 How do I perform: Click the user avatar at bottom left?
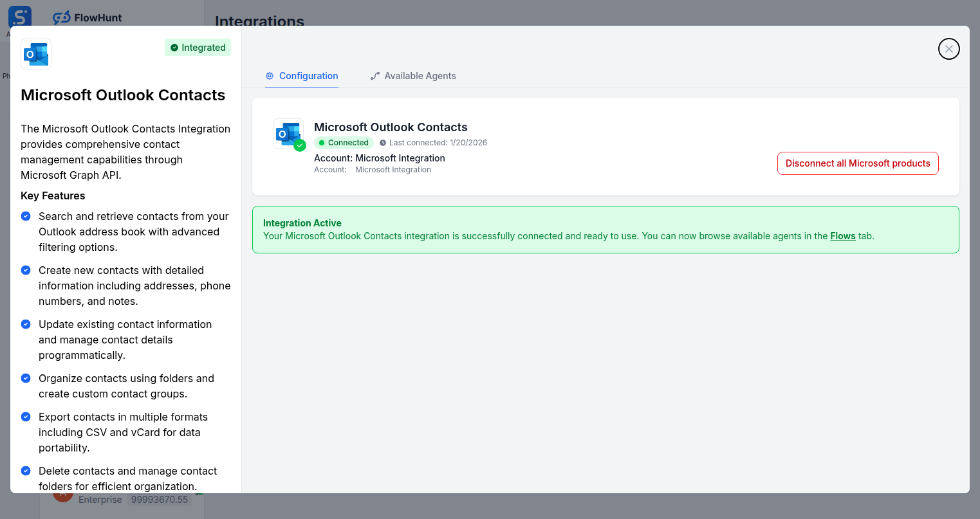tap(63, 494)
